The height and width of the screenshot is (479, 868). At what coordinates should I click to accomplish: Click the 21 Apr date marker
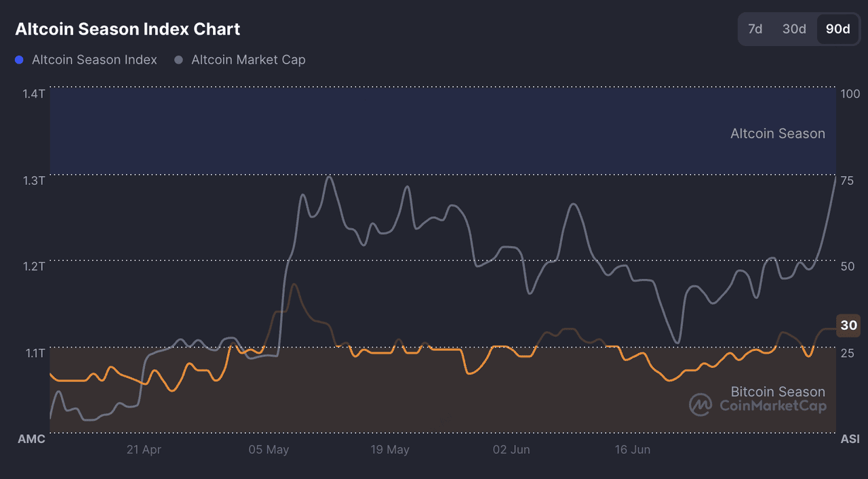[x=143, y=449]
